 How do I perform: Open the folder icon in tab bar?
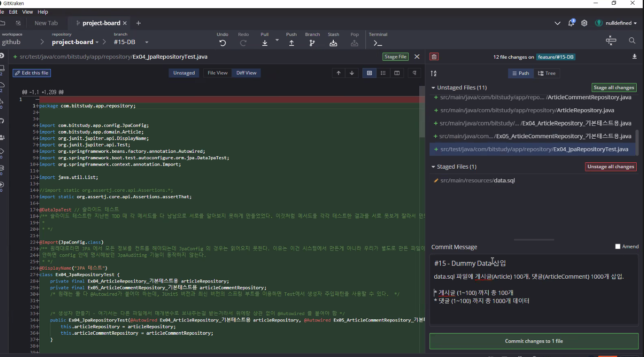pyautogui.click(x=3, y=23)
